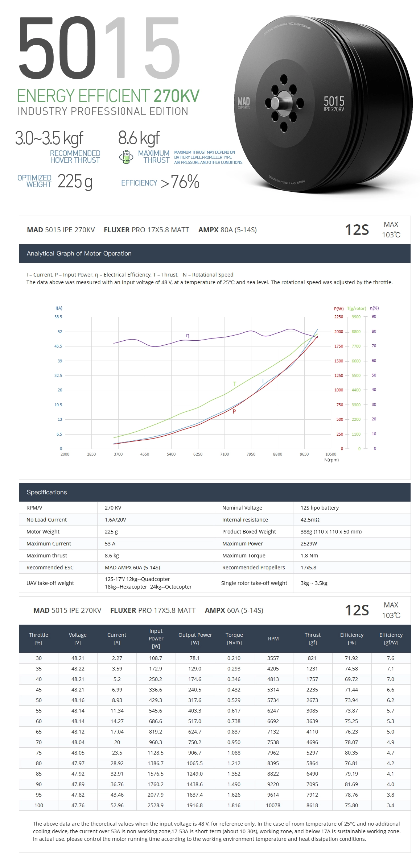Click the blue I curve label in graph

pyautogui.click(x=263, y=381)
